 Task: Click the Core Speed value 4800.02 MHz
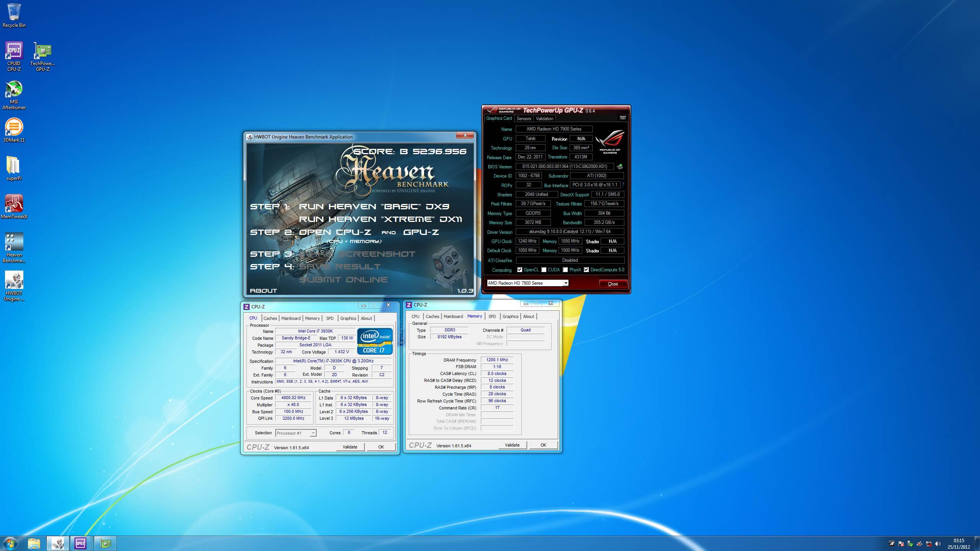[x=293, y=398]
